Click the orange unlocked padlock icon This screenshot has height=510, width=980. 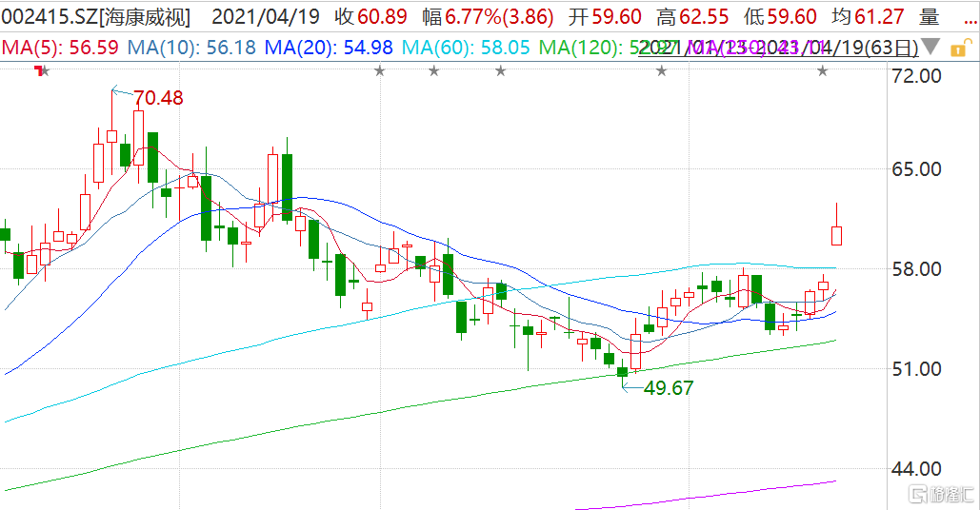pyautogui.click(x=961, y=49)
